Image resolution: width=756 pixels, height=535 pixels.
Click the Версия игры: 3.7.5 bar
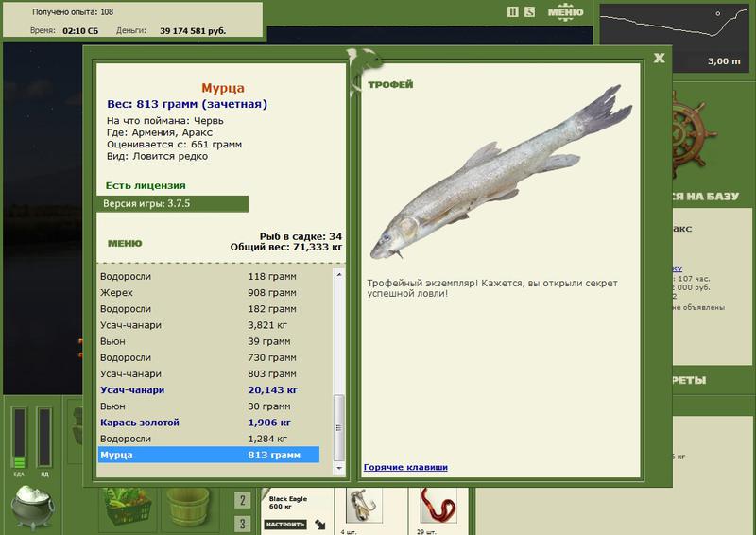pos(172,203)
